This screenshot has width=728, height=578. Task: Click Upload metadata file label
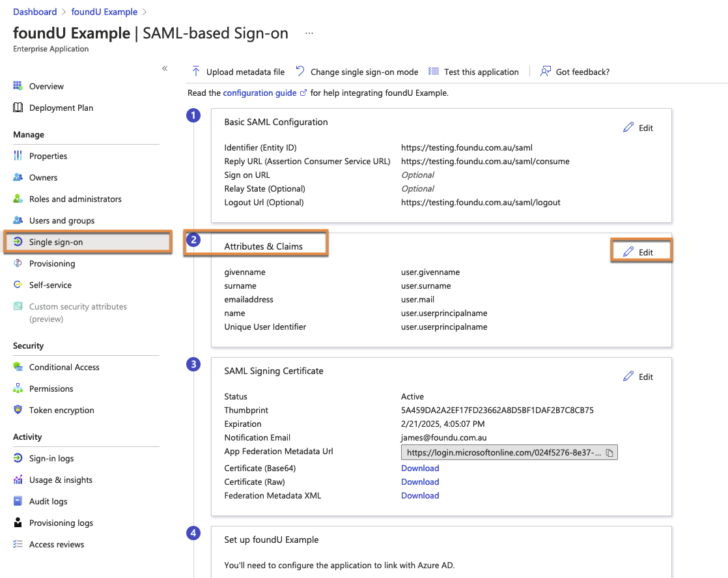tap(245, 72)
